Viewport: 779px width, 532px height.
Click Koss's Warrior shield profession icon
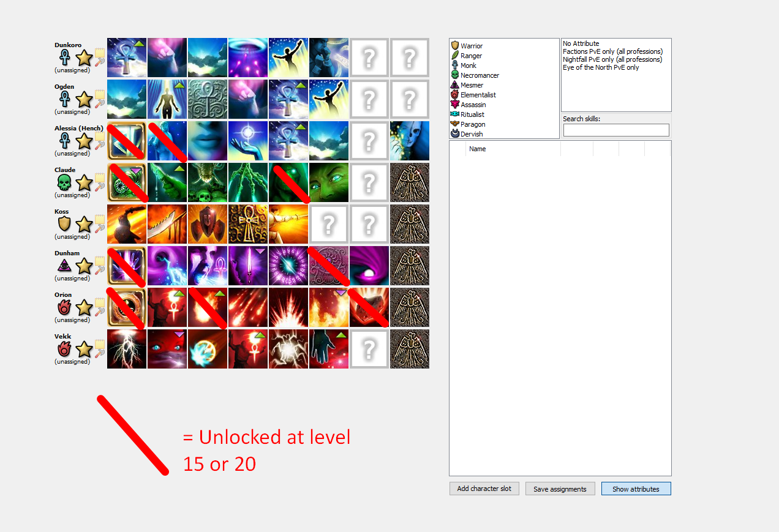point(64,225)
